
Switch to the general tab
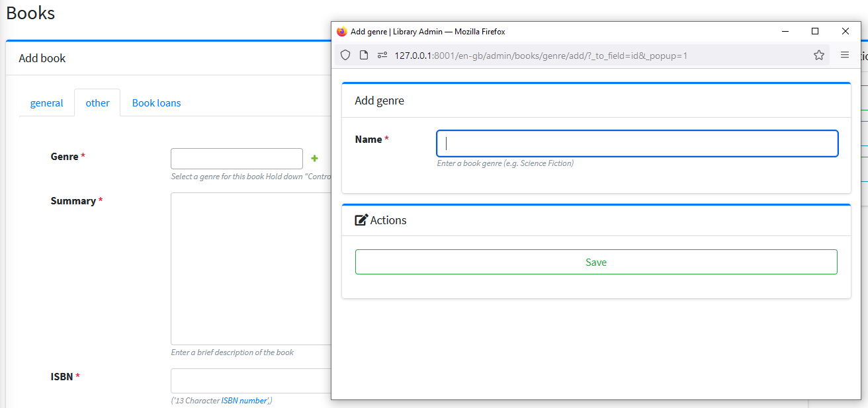[x=47, y=102]
